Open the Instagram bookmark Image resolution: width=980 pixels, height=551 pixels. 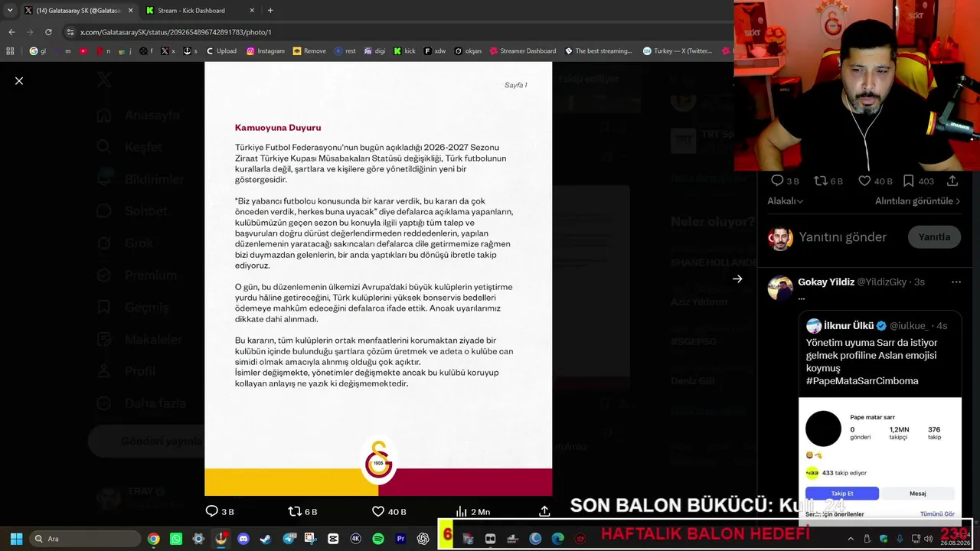(265, 51)
